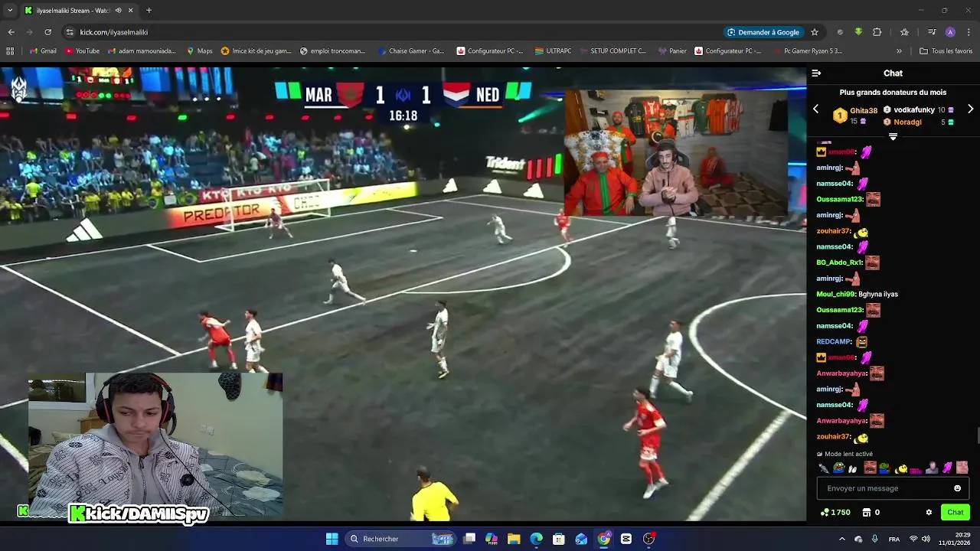Open the Chrome apps grid shortcut
Image resolution: width=980 pixels, height=551 pixels.
tap(10, 51)
